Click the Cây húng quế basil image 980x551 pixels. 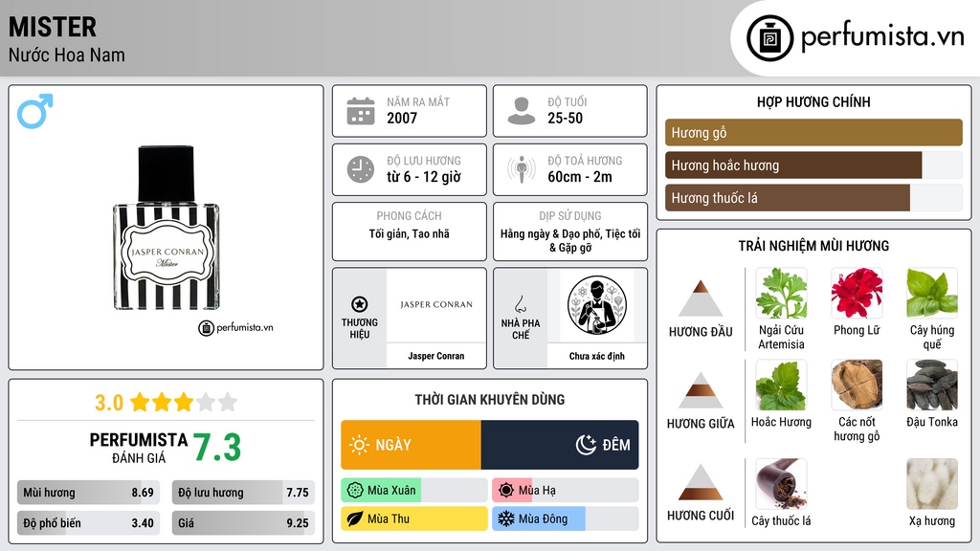[932, 294]
